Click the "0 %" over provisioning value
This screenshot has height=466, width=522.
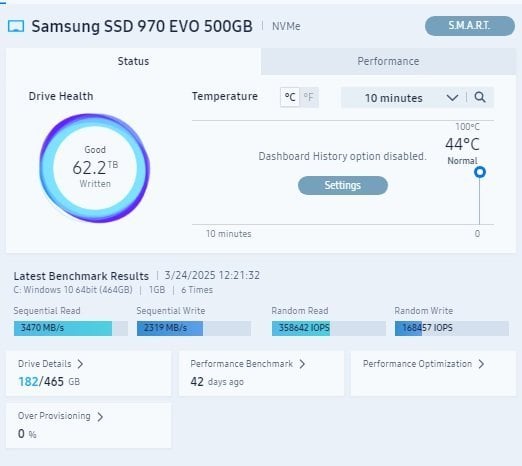[27, 434]
